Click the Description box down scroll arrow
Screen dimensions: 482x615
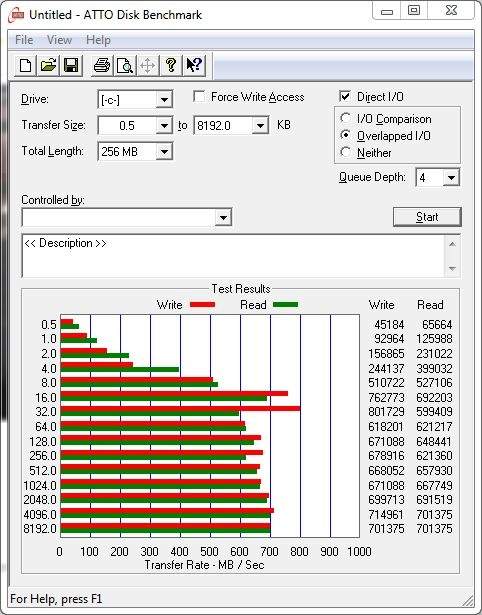click(x=452, y=269)
